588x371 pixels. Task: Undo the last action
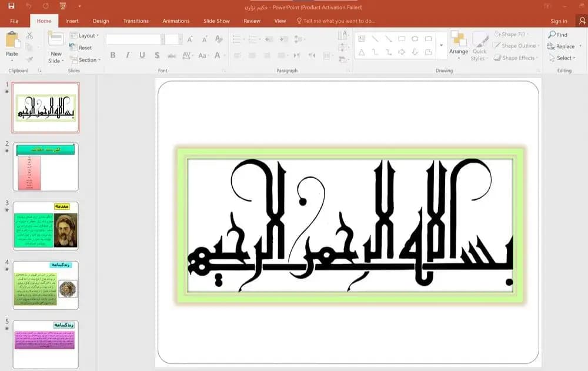pos(29,6)
